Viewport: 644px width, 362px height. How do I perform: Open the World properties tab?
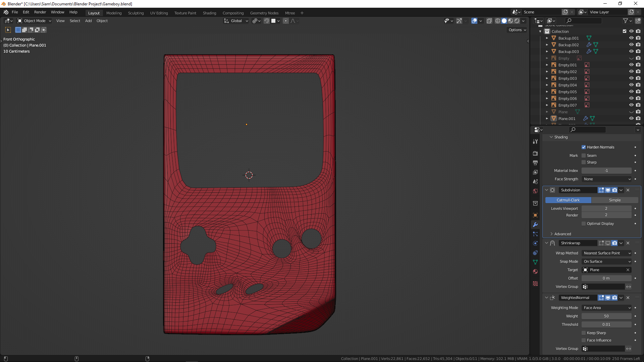[535, 191]
